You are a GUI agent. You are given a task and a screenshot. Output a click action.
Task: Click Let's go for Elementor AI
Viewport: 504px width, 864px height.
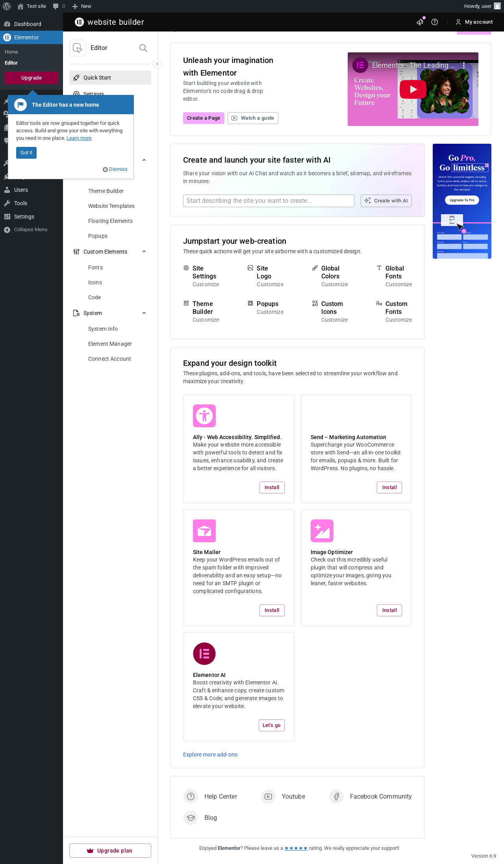coord(272,725)
